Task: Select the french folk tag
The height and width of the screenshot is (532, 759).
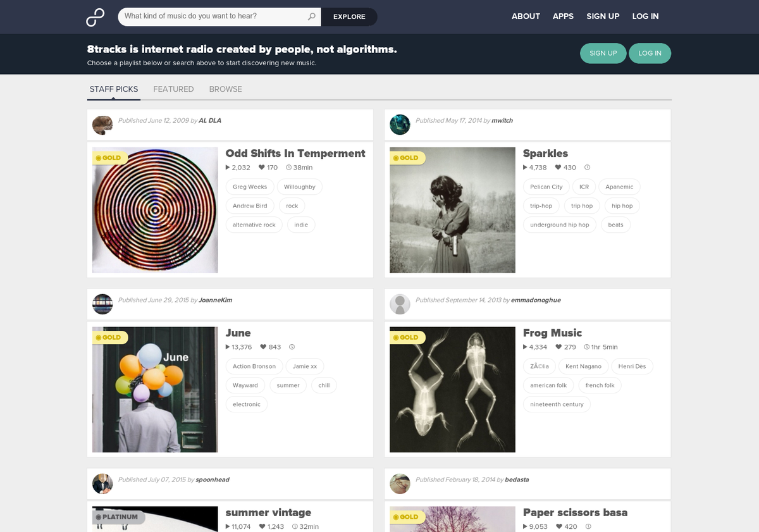Action: point(600,386)
